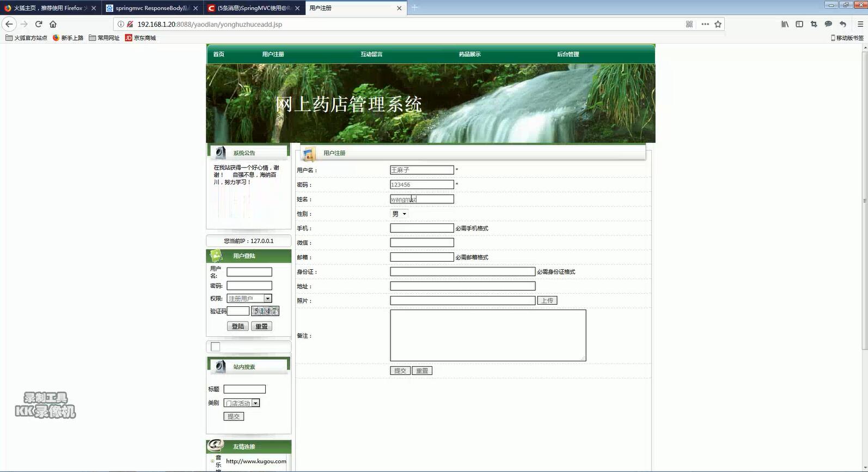The image size is (868, 472).
Task: Click the small empty box below login panel
Action: coord(216,347)
